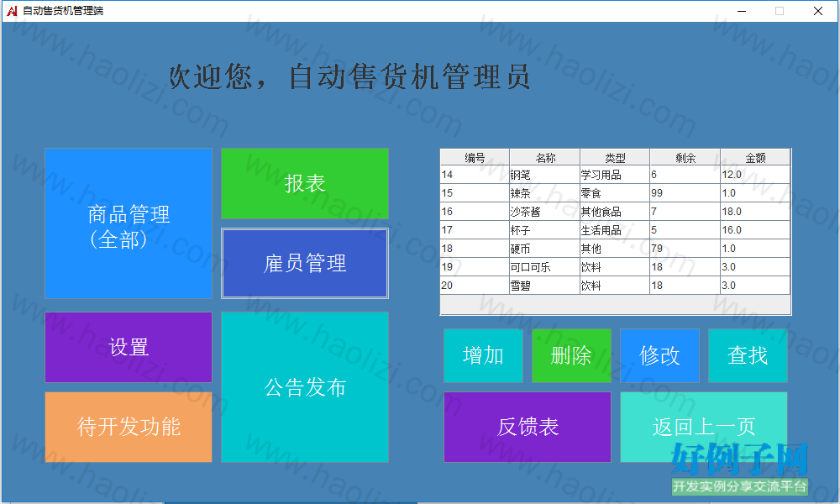
Task: Click the 增加 add button
Action: tap(483, 355)
